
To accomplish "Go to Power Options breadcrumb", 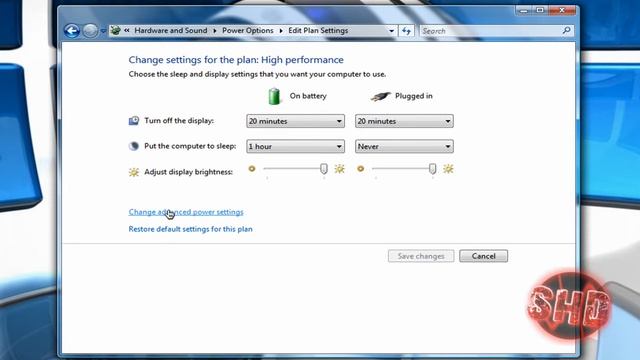I will click(248, 31).
